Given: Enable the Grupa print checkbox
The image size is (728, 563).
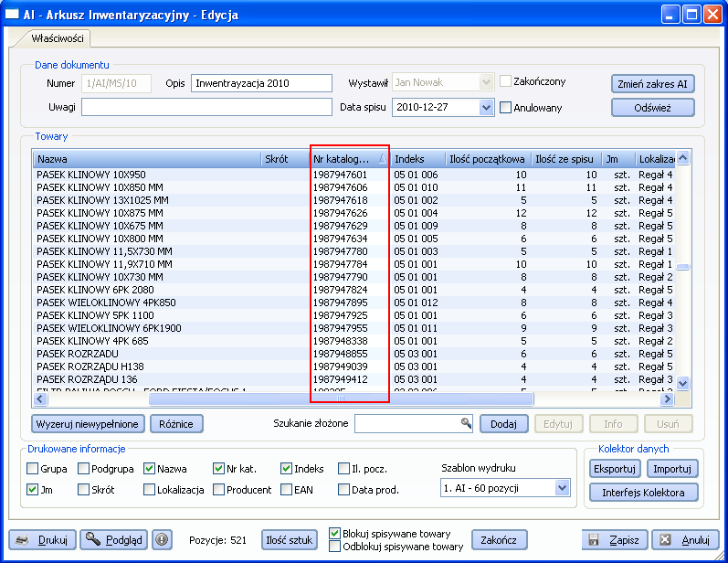Looking at the screenshot, I should [33, 469].
